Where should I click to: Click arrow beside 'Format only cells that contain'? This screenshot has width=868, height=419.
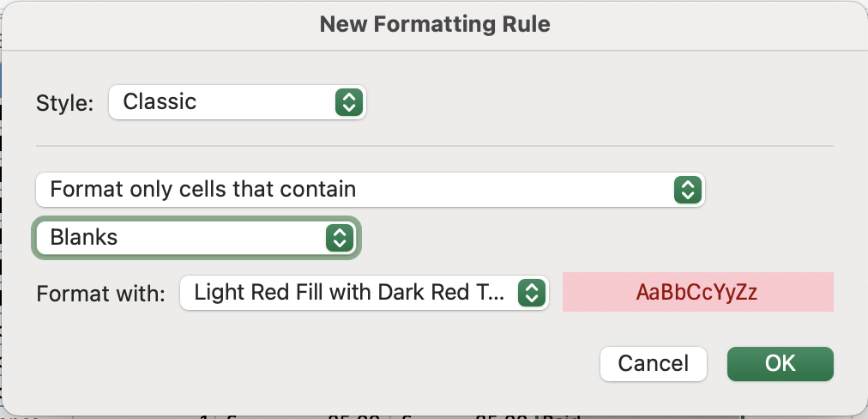[687, 189]
